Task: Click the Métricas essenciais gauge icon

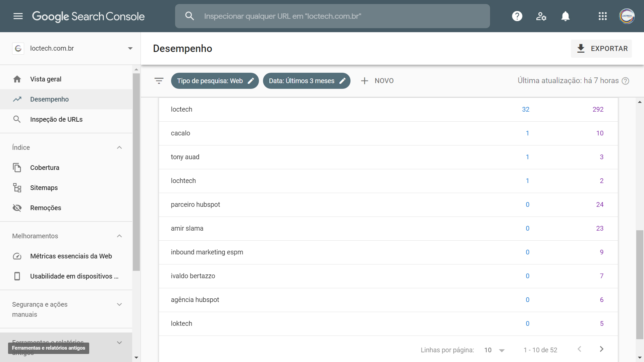Action: tap(17, 256)
